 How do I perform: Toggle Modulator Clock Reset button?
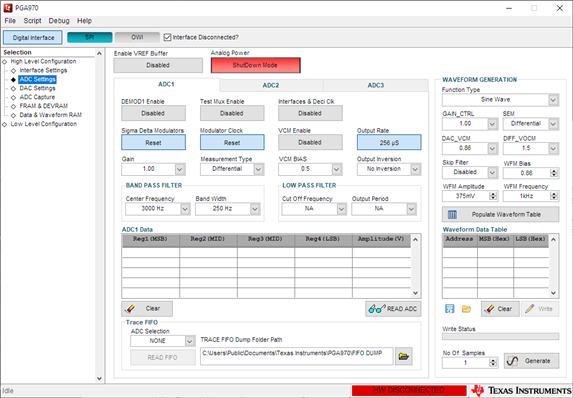[x=232, y=143]
